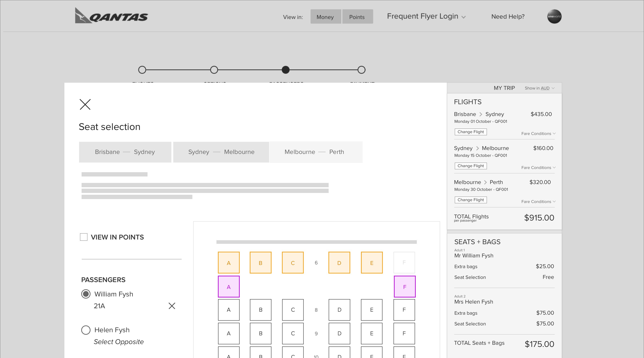
Task: Expand Fare Conditions for Brisbane to Sydney
Action: [x=538, y=134]
